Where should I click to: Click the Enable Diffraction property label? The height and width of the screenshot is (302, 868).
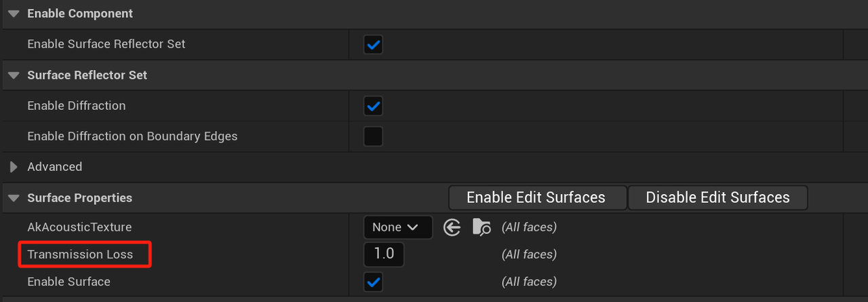tap(76, 106)
